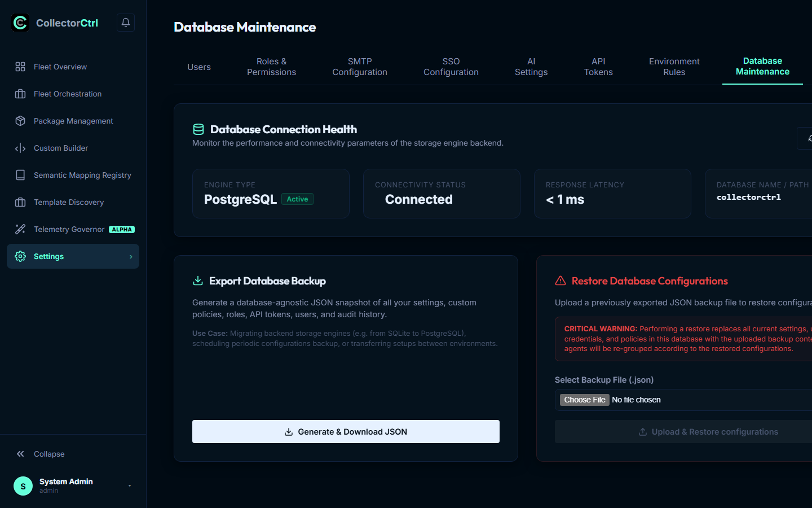The width and height of the screenshot is (812, 508).
Task: Go to the SMTP Configuration tab
Action: point(360,67)
